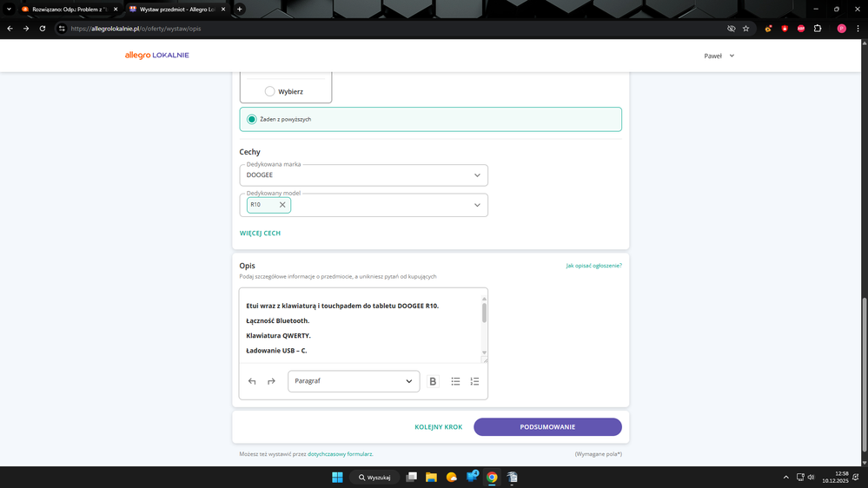Viewport: 868px width, 488px height.
Task: Click 'WIĘCEJ CECH' to show more
Action: [260, 234]
